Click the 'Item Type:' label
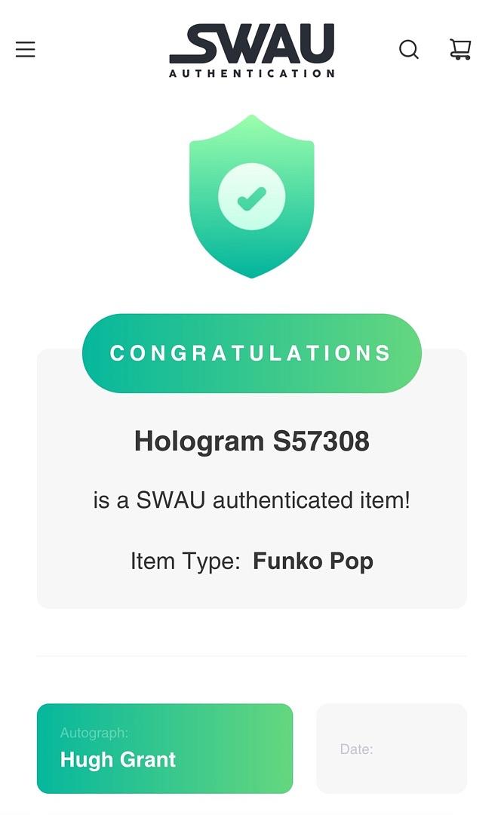This screenshot has width=504, height=815. point(185,561)
